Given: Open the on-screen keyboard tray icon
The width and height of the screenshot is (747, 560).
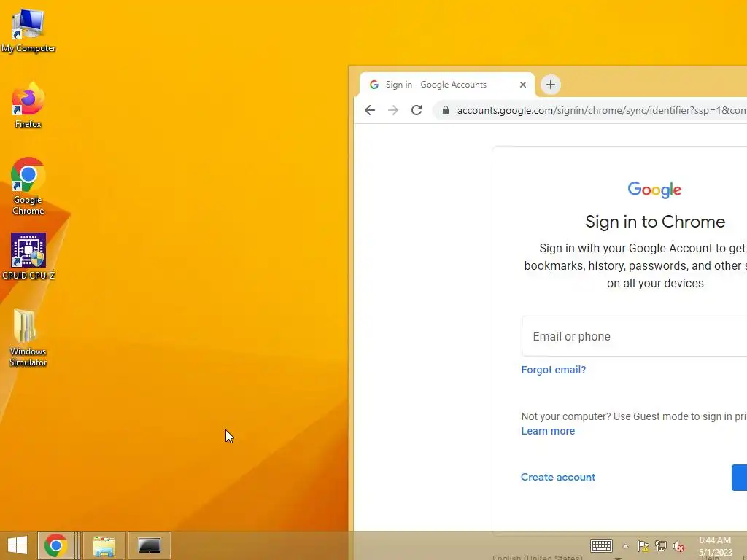Looking at the screenshot, I should click(x=601, y=545).
